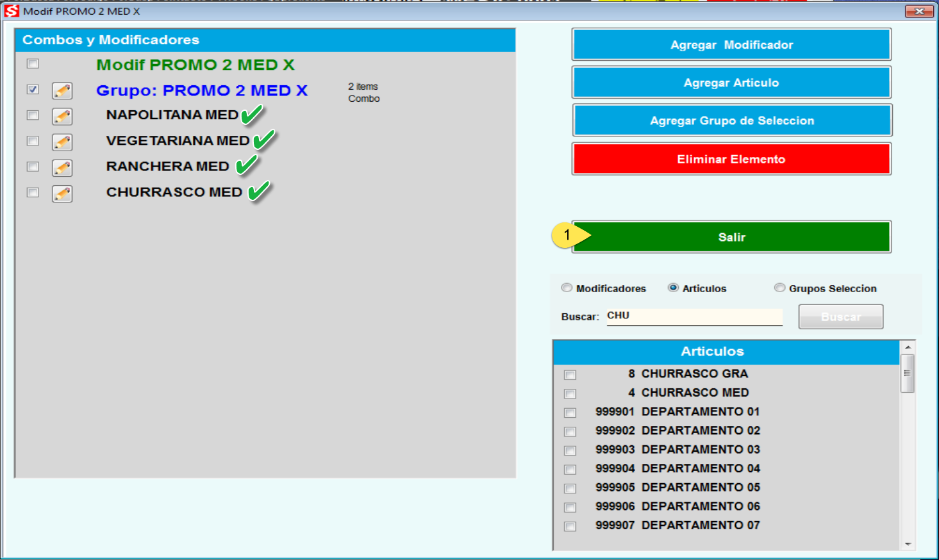Viewport: 939px width, 560px height.
Task: Check the 8 CHURRASCO GRA article checkbox
Action: [x=570, y=375]
